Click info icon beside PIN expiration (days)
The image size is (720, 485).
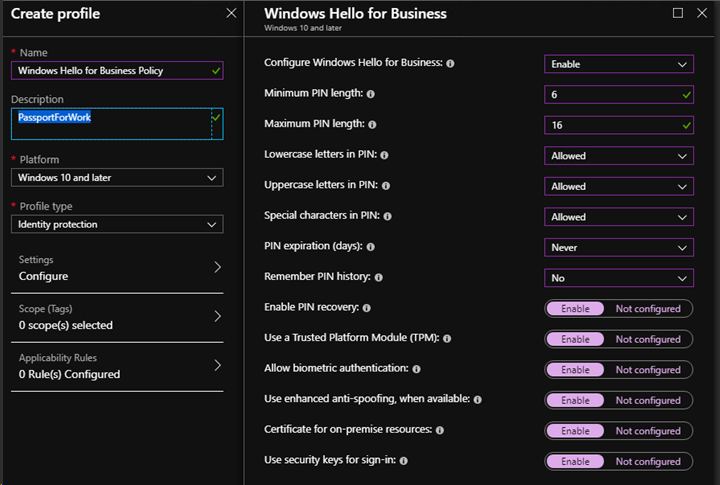[x=371, y=247]
